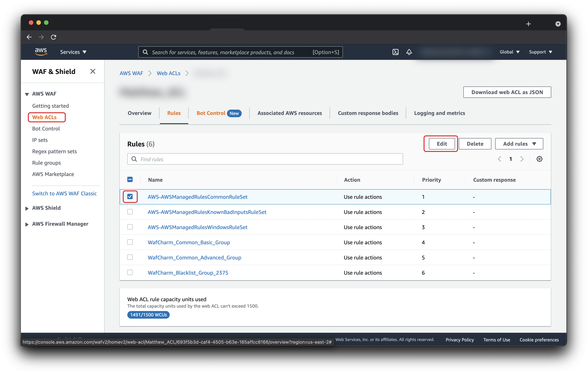
Task: Open Logging and metrics tab
Action: click(439, 113)
